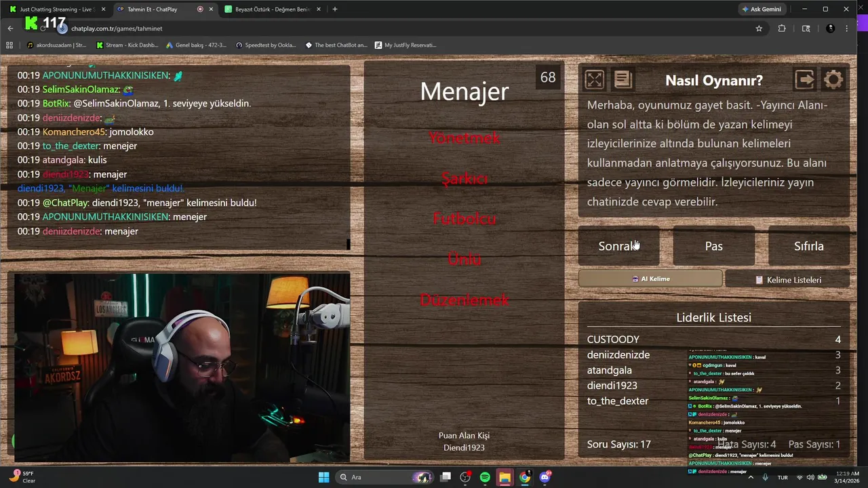The image size is (868, 488).
Task: Switch to Beyazıt Öztürk browser tab
Action: (271, 9)
